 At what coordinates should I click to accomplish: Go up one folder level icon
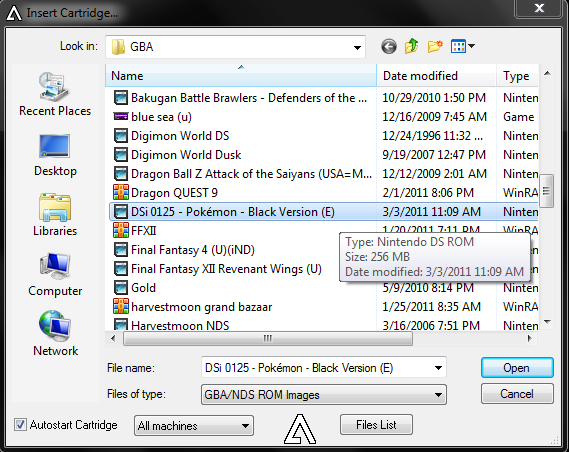coord(412,46)
